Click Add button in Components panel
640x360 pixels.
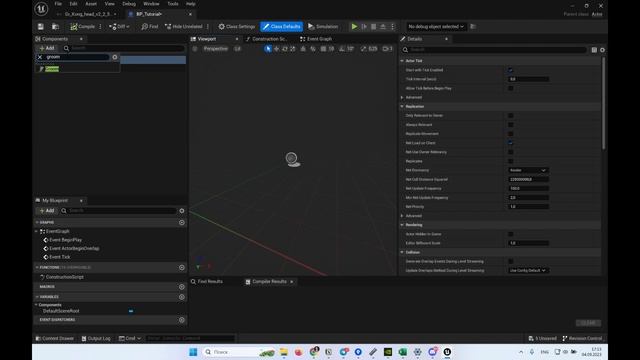47,48
